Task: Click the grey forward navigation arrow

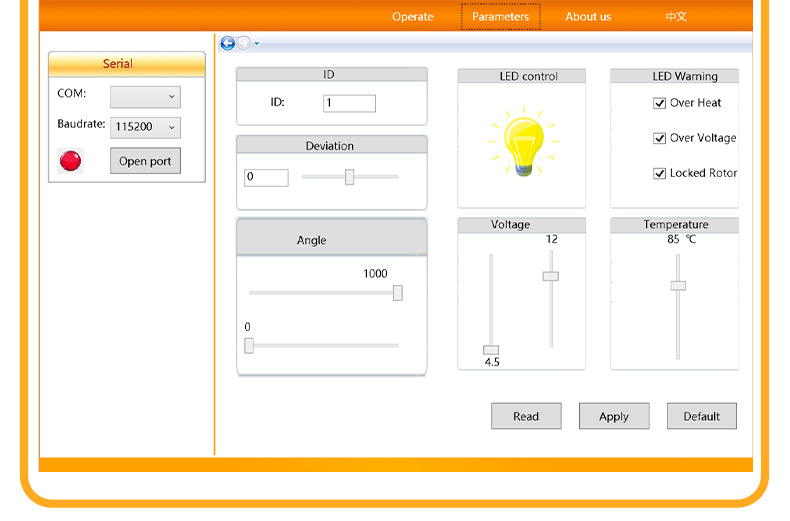Action: tap(243, 43)
